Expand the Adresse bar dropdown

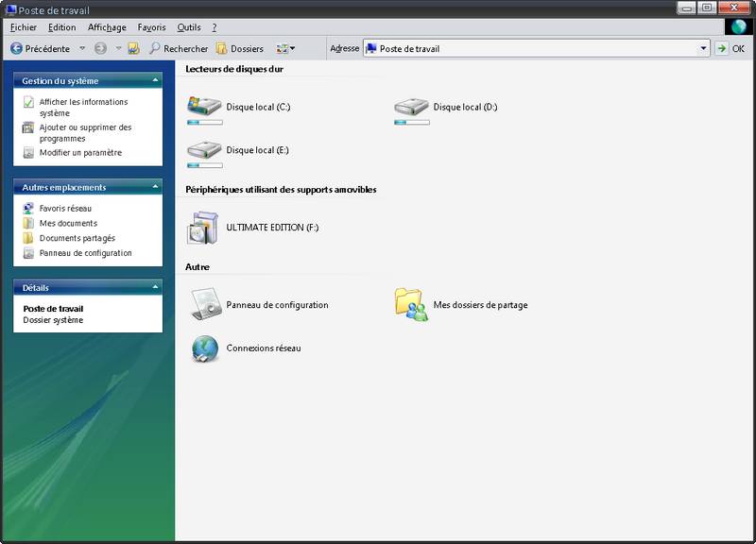click(703, 49)
